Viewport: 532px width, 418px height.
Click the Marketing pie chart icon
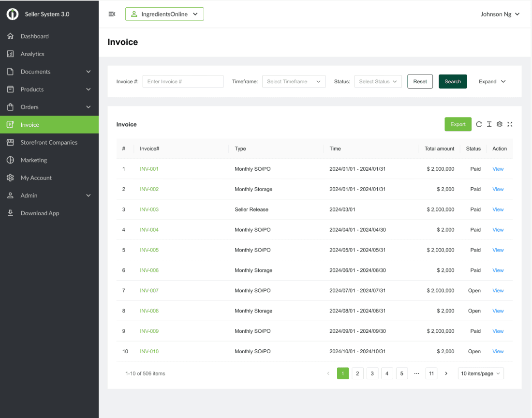pyautogui.click(x=11, y=160)
